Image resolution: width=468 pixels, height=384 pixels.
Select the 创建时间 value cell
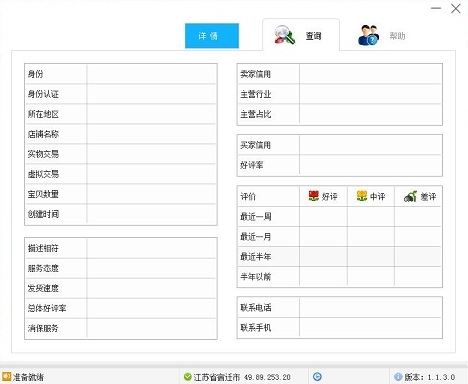point(151,214)
